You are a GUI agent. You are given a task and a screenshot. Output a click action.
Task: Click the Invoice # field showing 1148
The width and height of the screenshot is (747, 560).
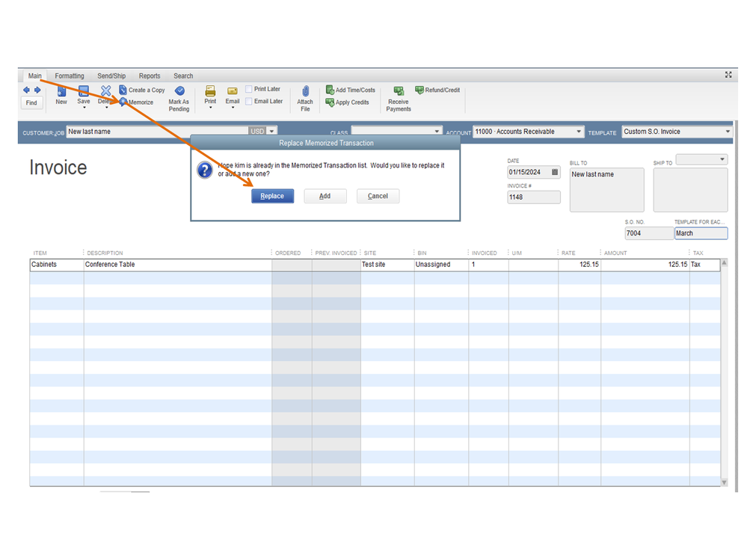coord(534,197)
